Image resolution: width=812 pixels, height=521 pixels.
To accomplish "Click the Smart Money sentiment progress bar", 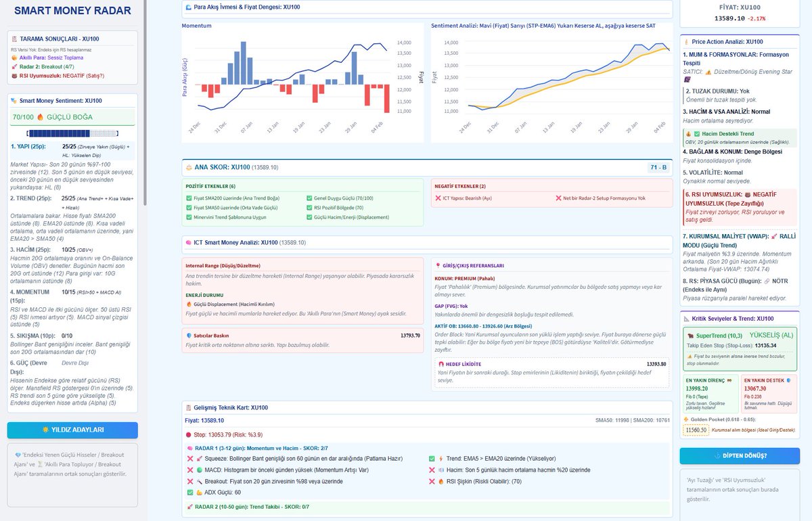I will click(72, 133).
